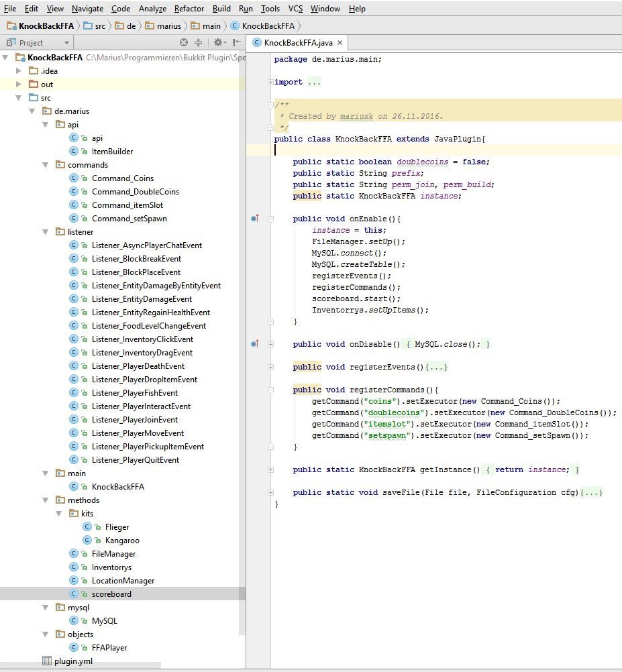Click the out folder icon
The image size is (622, 672).
[x=34, y=84]
